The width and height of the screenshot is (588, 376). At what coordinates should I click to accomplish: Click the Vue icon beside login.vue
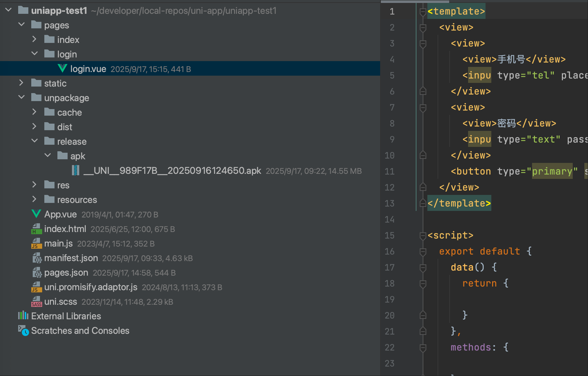tap(63, 68)
